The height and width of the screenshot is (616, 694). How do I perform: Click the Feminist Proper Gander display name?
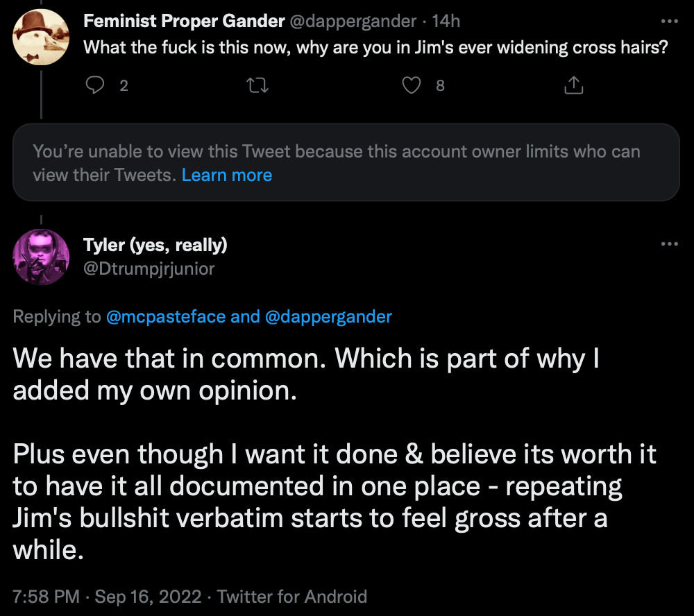[184, 22]
